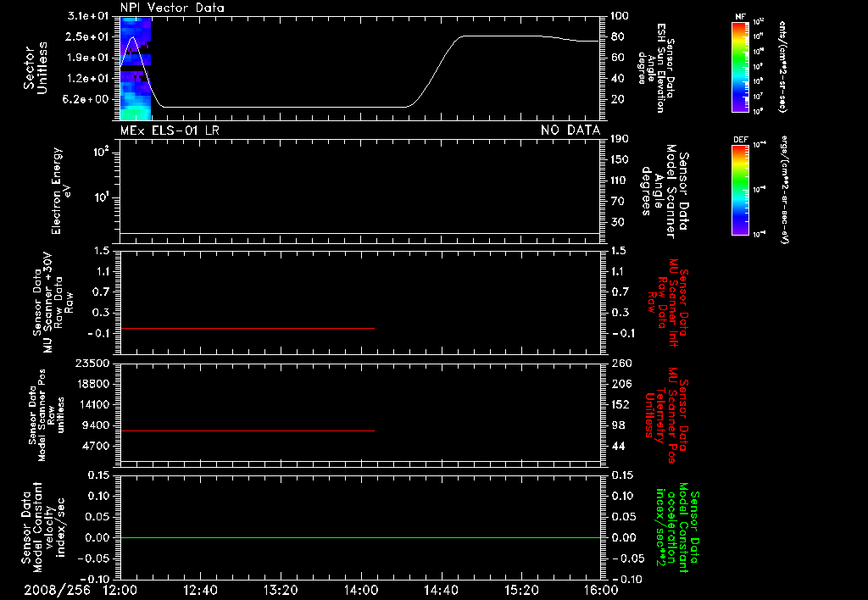Click the "NF" label above color bar
Image resolution: width=868 pixels, height=600 pixels.
(x=740, y=17)
